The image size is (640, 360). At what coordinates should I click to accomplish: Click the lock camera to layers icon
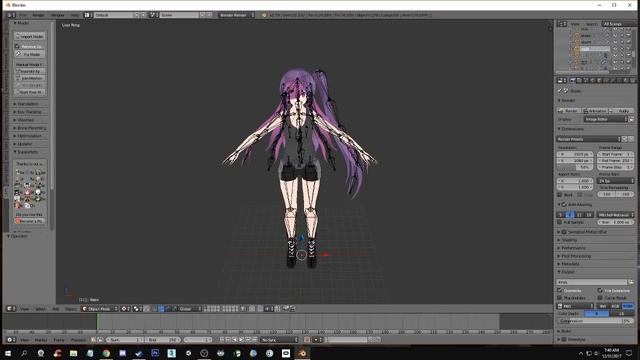coord(244,309)
